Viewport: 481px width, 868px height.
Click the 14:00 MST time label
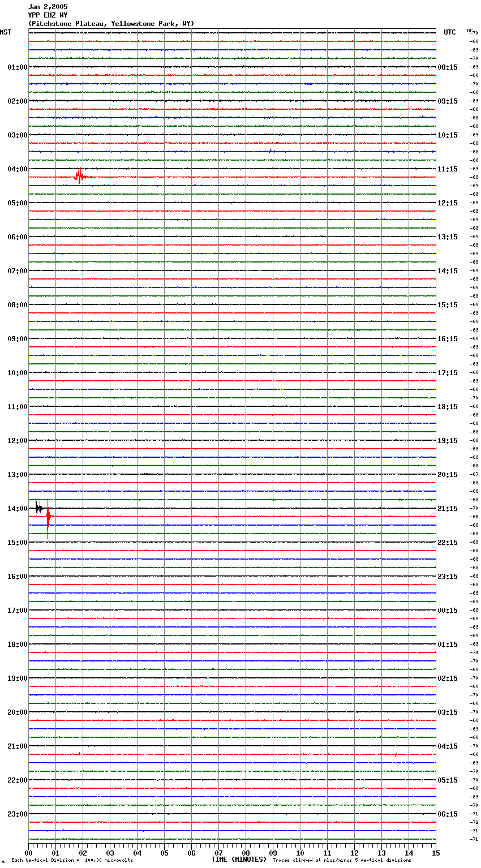pyautogui.click(x=18, y=509)
